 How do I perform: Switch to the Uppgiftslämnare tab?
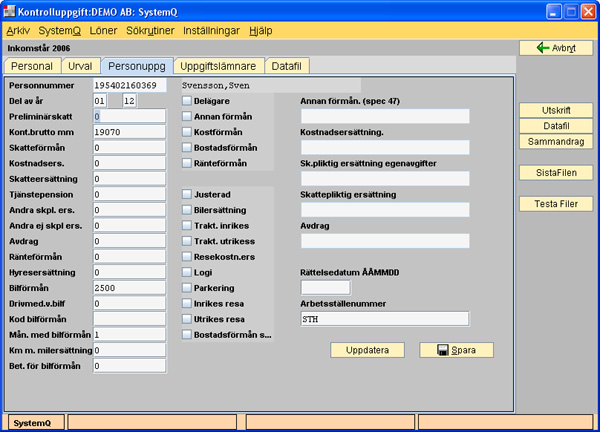pos(218,66)
